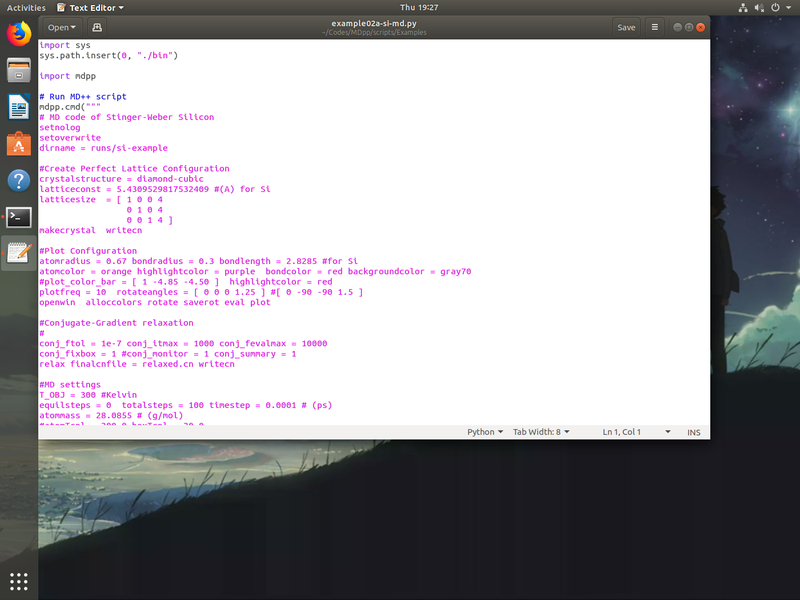
Task: Click 'T_OBJ = 300 #Kelvin' line
Action: (x=88, y=395)
